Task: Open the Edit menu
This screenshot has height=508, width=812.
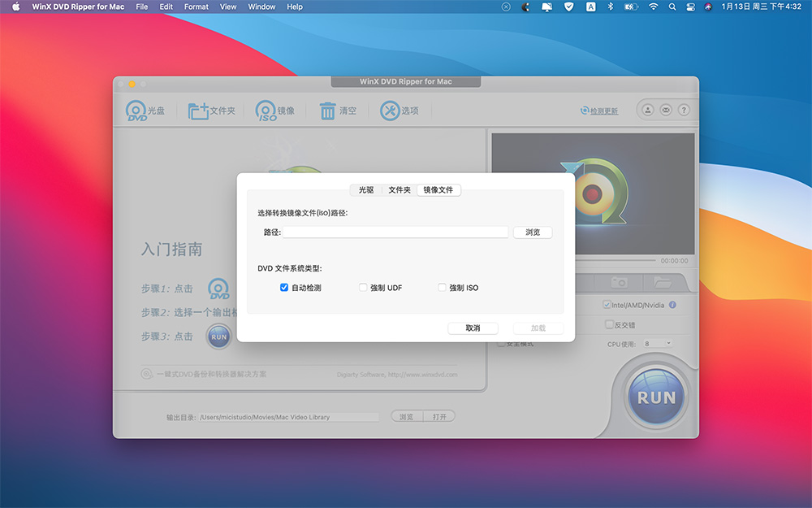Action: pyautogui.click(x=166, y=7)
